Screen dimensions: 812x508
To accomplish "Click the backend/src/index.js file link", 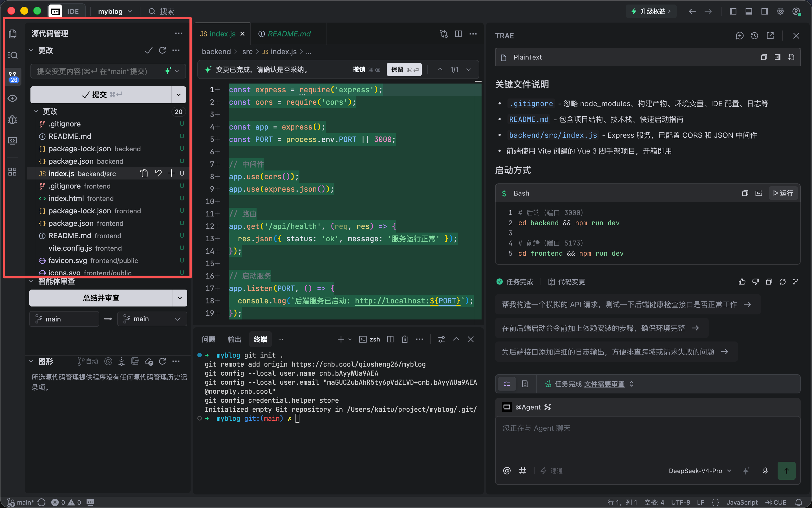I will [x=553, y=135].
